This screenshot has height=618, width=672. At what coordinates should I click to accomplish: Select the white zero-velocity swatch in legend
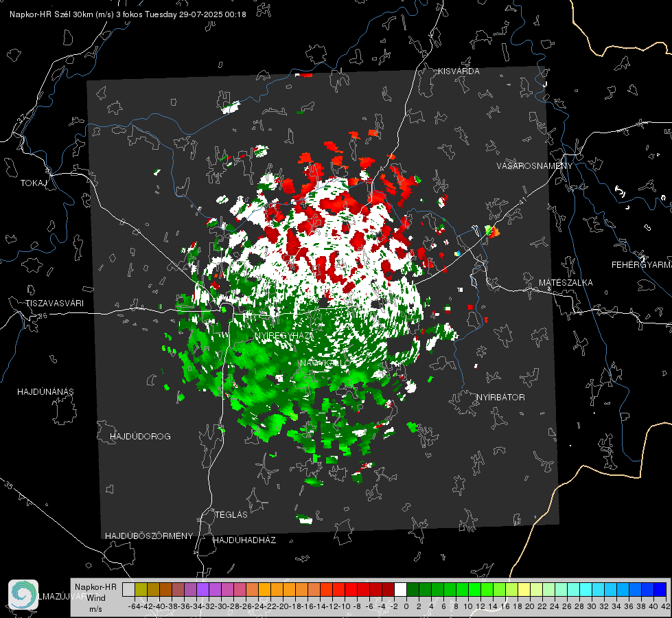[x=400, y=590]
